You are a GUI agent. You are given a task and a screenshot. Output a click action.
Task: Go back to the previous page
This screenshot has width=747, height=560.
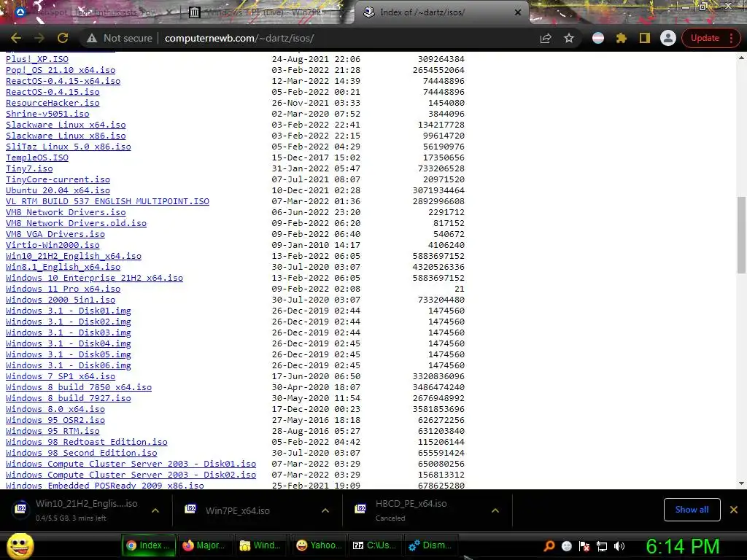coord(16,38)
